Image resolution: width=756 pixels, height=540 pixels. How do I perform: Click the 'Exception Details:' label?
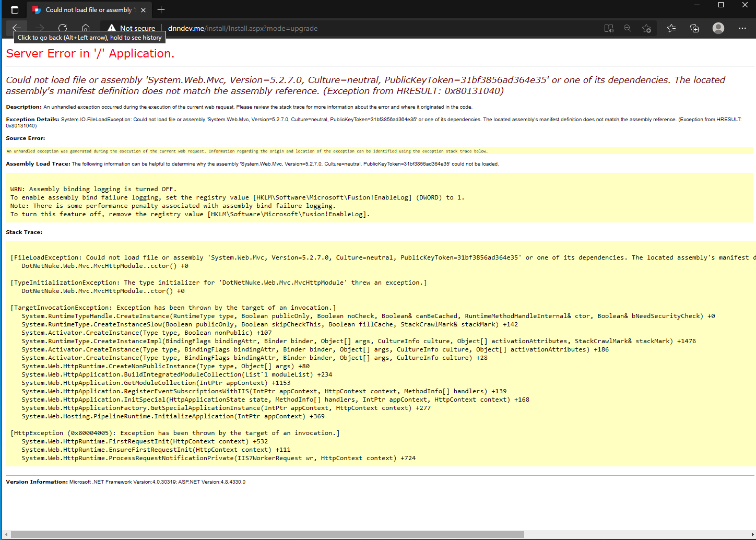point(32,120)
